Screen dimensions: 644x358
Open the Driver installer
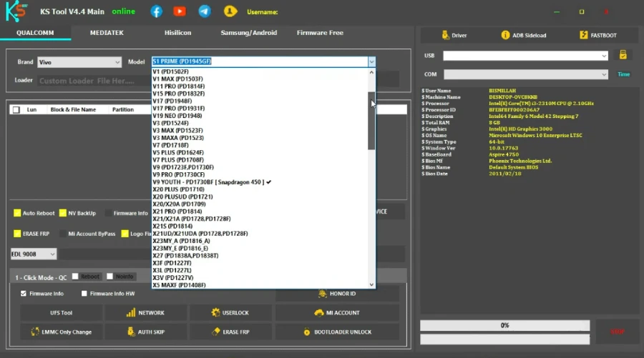coord(454,35)
